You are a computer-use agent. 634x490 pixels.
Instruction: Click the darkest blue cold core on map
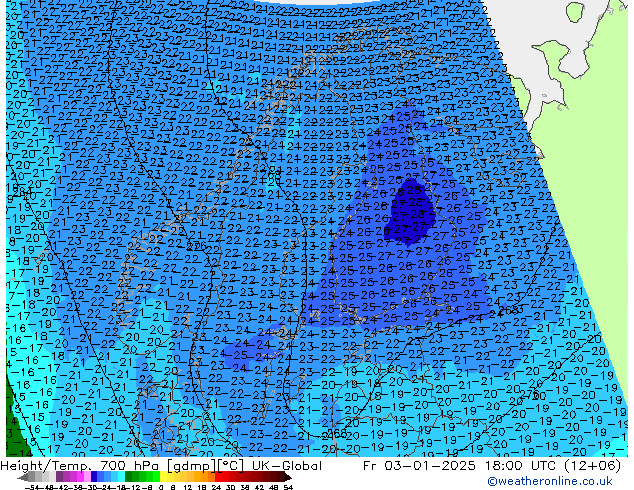point(408,214)
